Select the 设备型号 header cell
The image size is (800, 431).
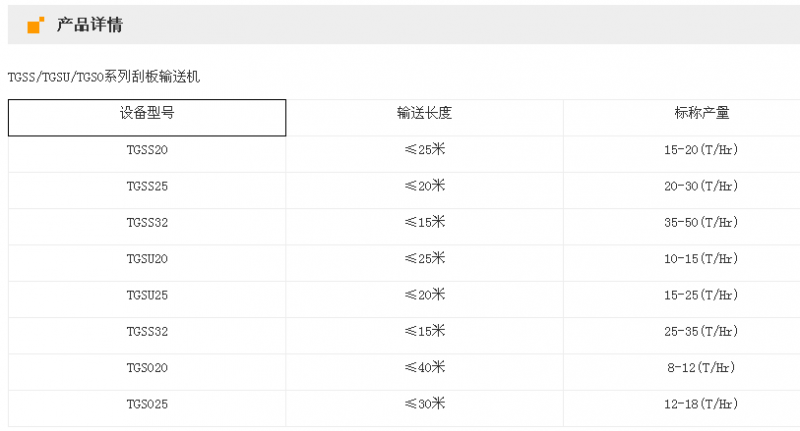point(147,118)
